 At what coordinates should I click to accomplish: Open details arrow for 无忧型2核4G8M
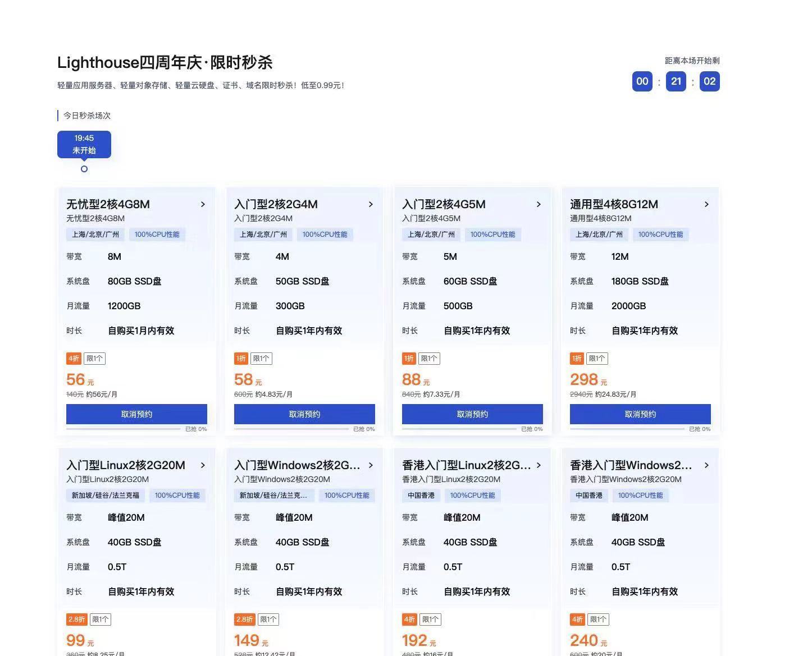203,204
